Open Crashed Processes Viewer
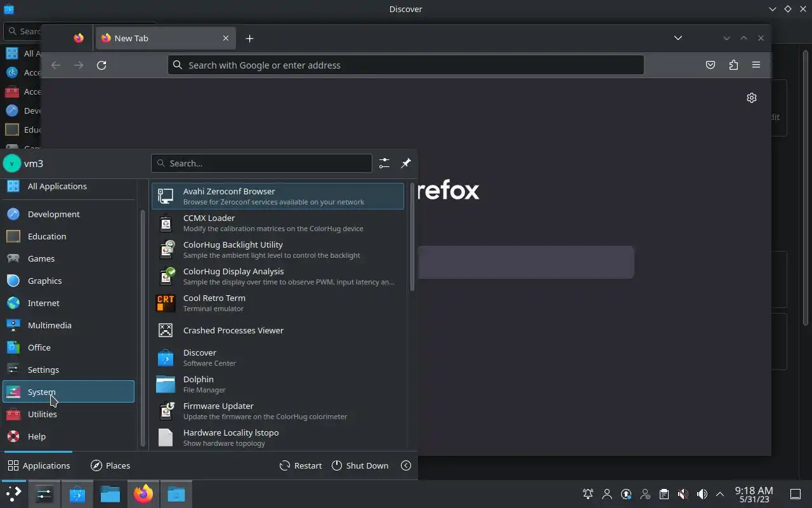 [x=277, y=330]
